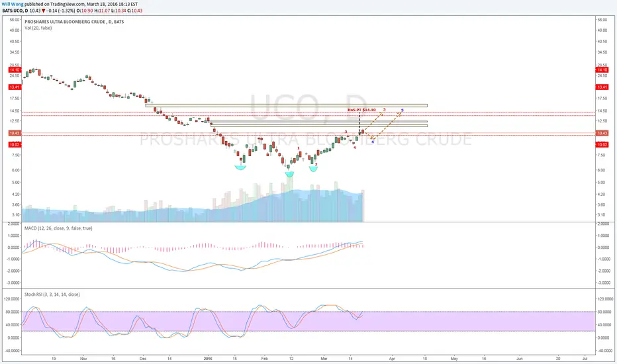Viewport: 617px width, 364px height.
Task: Click the Jul date label on time axis
Action: tap(585, 359)
